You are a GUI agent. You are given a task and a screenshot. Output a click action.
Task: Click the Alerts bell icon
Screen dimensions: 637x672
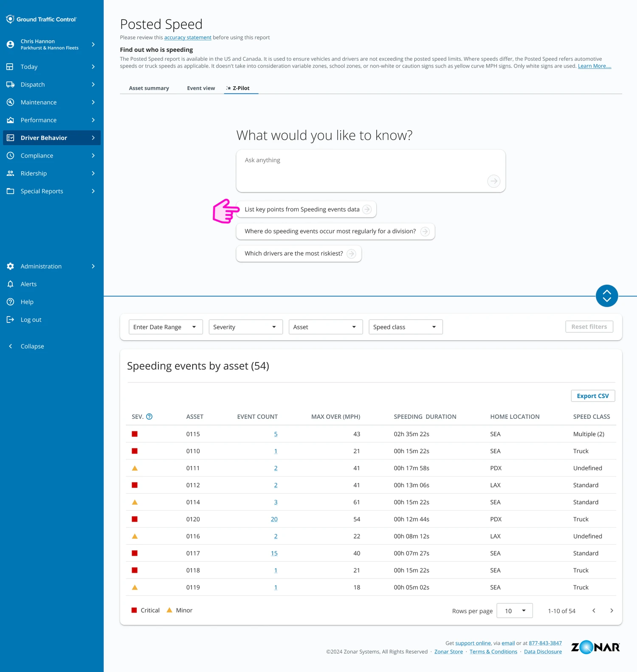[11, 284]
